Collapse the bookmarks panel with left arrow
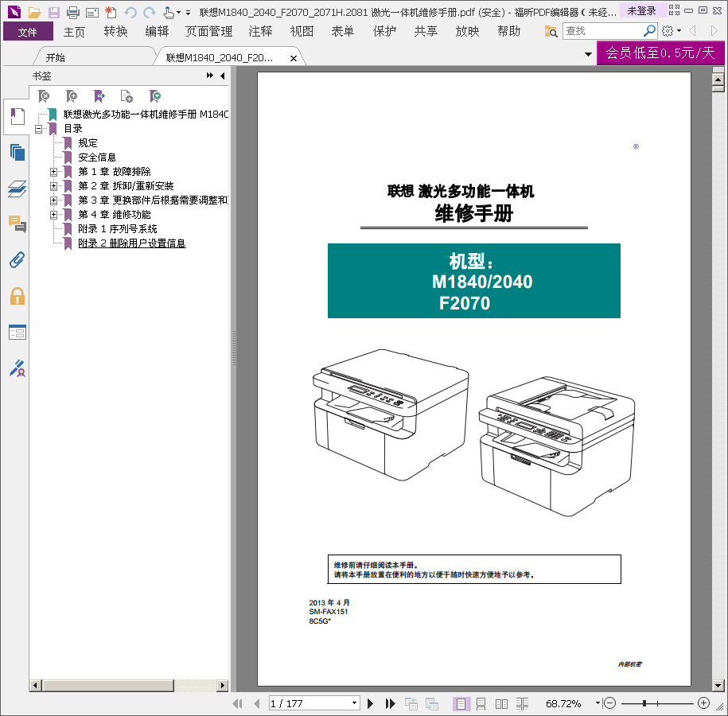728x716 pixels. [x=223, y=76]
